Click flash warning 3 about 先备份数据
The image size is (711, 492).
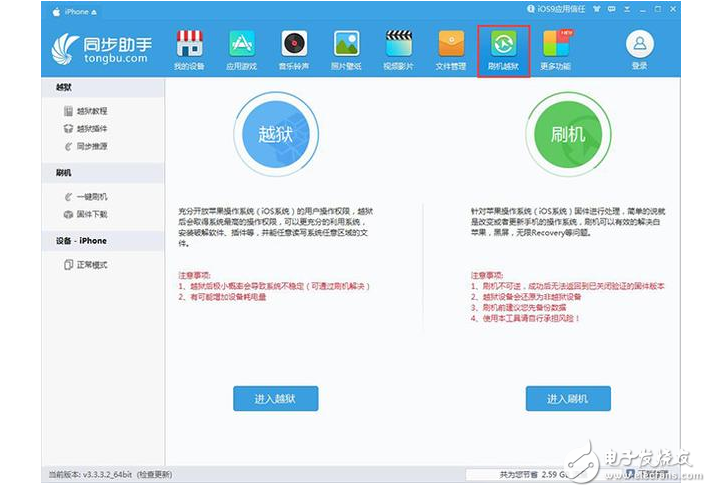pos(518,308)
